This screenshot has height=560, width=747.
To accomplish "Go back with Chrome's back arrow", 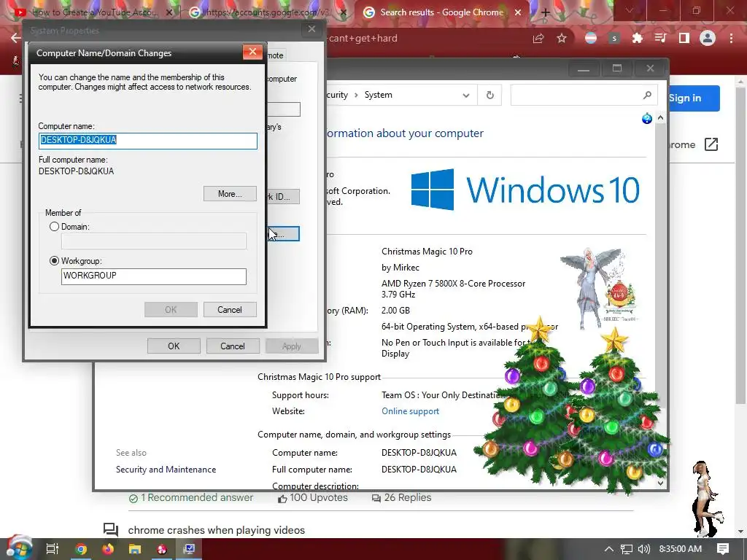I will [15, 38].
